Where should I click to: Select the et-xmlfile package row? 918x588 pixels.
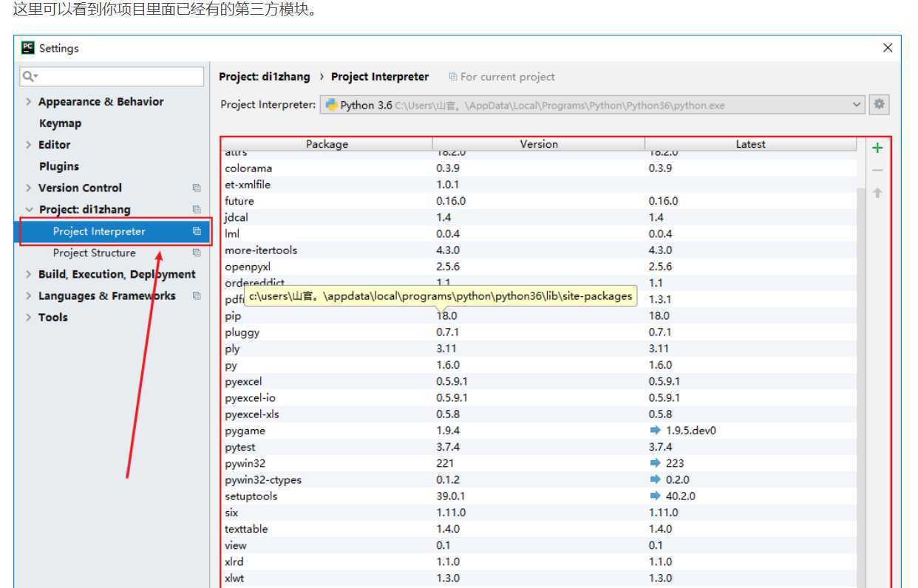(539, 185)
